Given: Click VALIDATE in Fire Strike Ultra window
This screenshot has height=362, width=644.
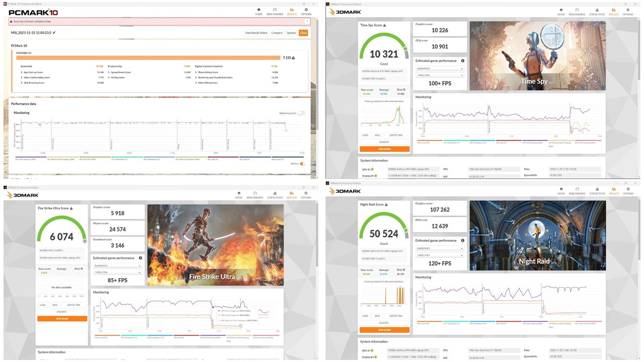Looking at the screenshot, I should pyautogui.click(x=62, y=312).
